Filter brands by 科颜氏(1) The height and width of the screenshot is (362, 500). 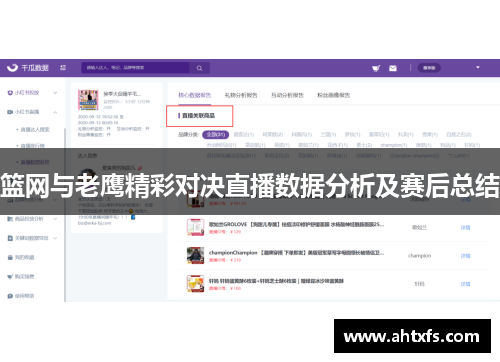(x=302, y=135)
